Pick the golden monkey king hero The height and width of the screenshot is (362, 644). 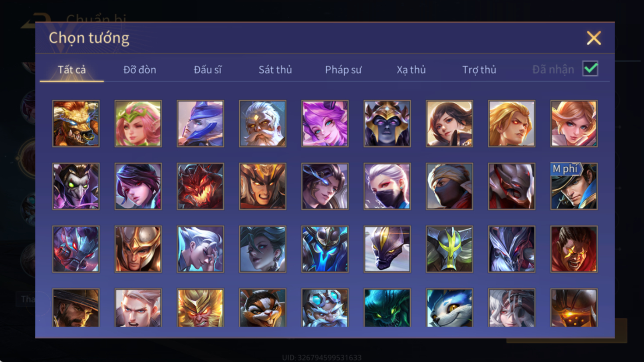coord(200,307)
